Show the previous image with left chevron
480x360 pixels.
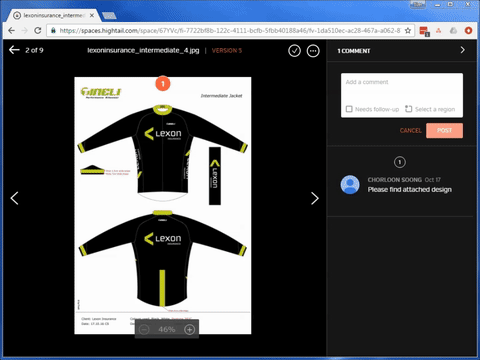point(14,198)
